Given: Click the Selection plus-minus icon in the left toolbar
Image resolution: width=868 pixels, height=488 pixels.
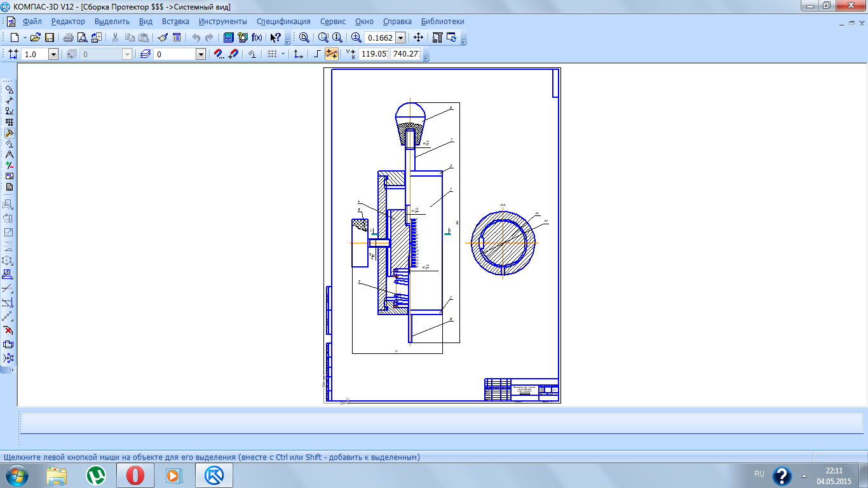Looking at the screenshot, I should pyautogui.click(x=9, y=165).
